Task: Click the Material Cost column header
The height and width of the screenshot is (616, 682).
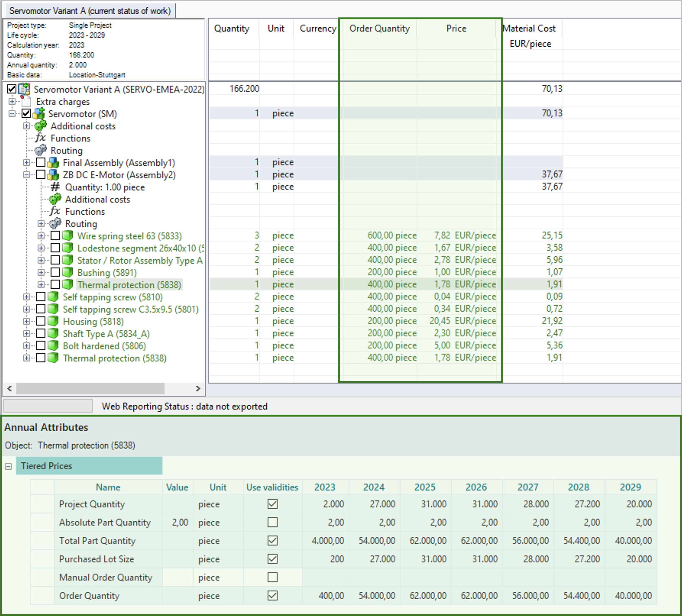Action: coord(529,28)
